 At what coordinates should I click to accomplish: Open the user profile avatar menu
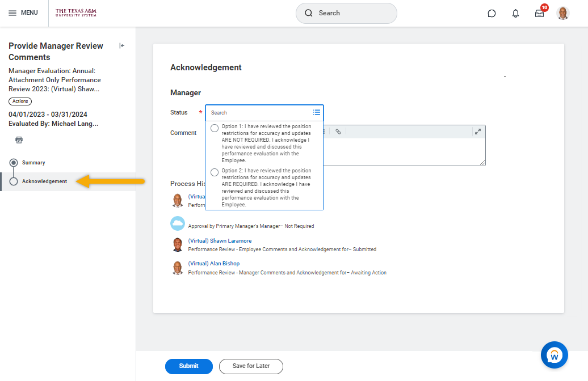[x=562, y=13]
